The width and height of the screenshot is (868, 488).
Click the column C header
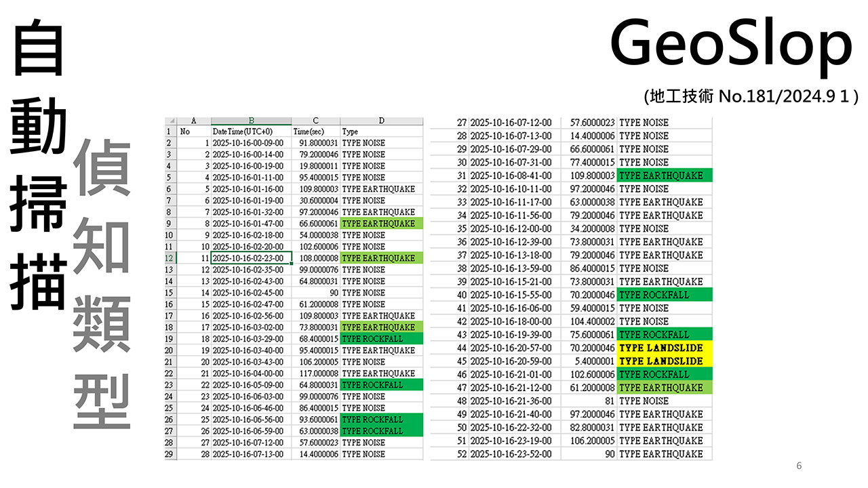pyautogui.click(x=316, y=121)
